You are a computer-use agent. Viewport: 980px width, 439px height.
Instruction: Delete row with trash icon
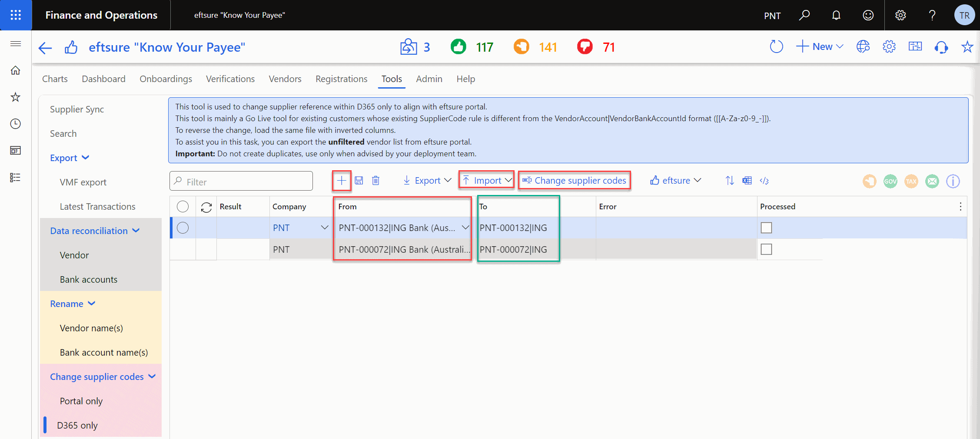coord(376,181)
